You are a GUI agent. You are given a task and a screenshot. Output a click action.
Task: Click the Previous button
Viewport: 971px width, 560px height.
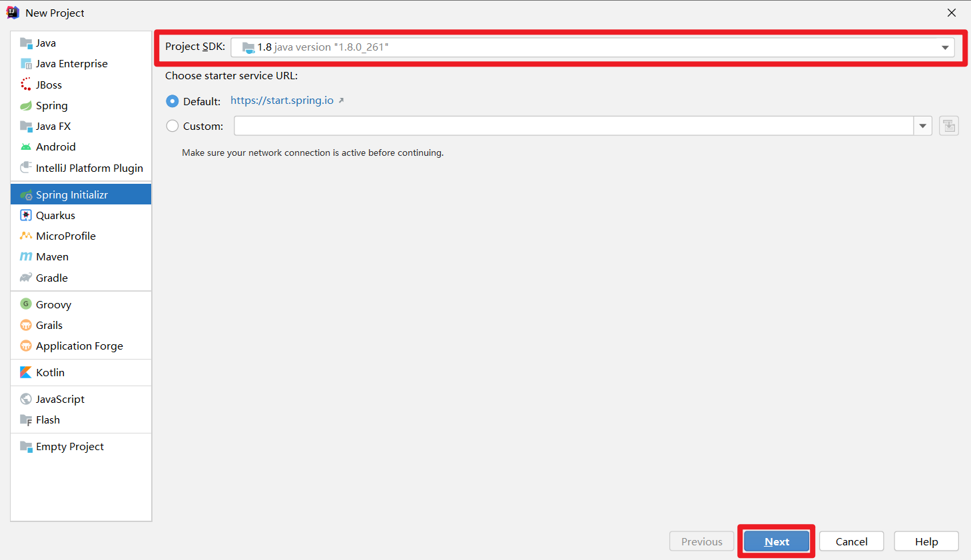coord(702,541)
